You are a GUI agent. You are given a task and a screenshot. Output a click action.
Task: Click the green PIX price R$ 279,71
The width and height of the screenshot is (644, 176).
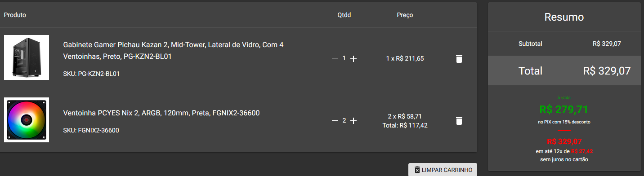(x=564, y=109)
